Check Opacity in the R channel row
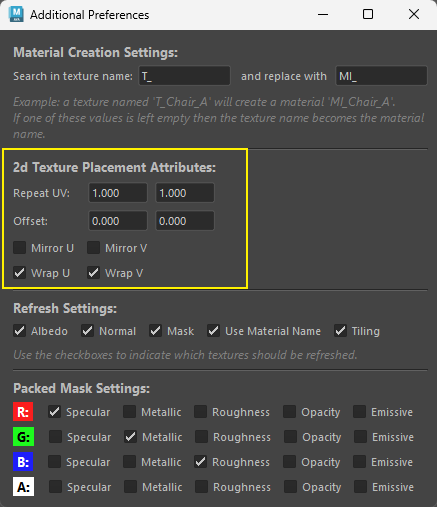The image size is (437, 507). tap(289, 412)
